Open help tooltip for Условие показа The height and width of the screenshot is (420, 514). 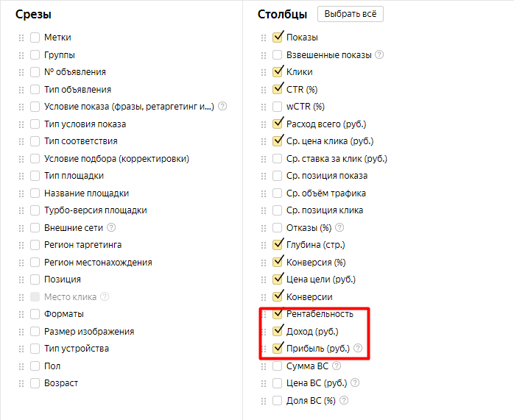click(x=222, y=107)
